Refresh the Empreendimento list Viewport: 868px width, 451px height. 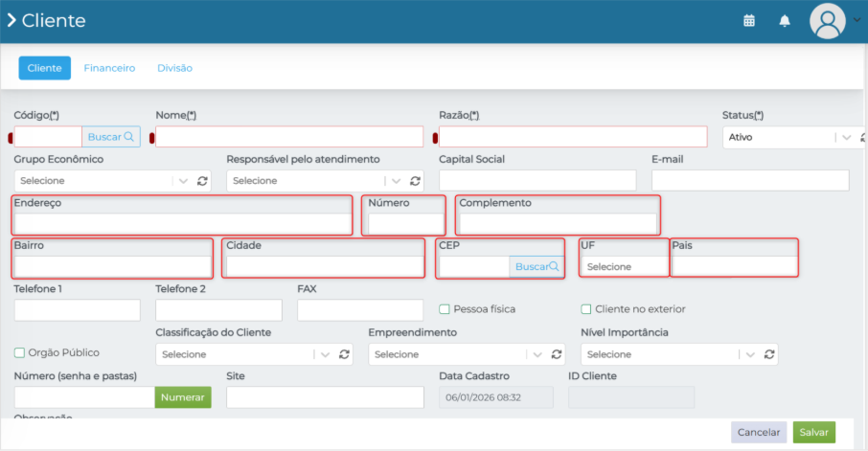coord(557,354)
